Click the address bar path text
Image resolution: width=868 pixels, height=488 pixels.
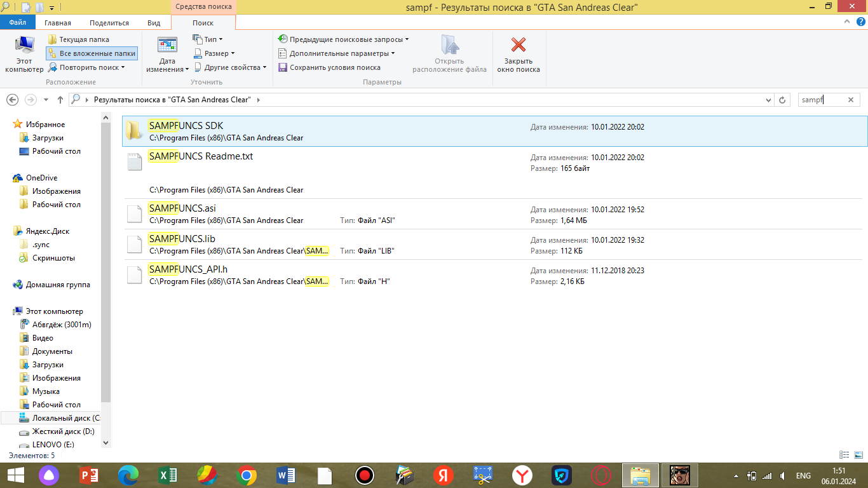(172, 100)
